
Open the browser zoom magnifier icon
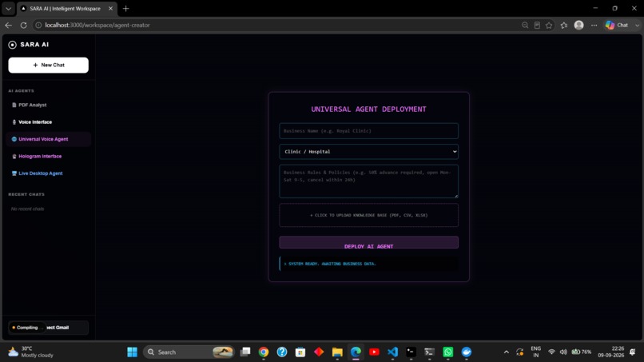tap(525, 25)
